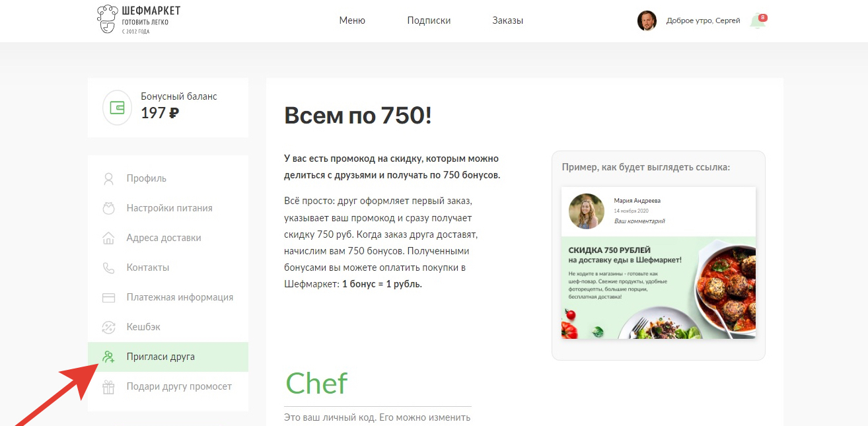
Task: Click the Адреса доставки house icon
Action: pos(108,238)
